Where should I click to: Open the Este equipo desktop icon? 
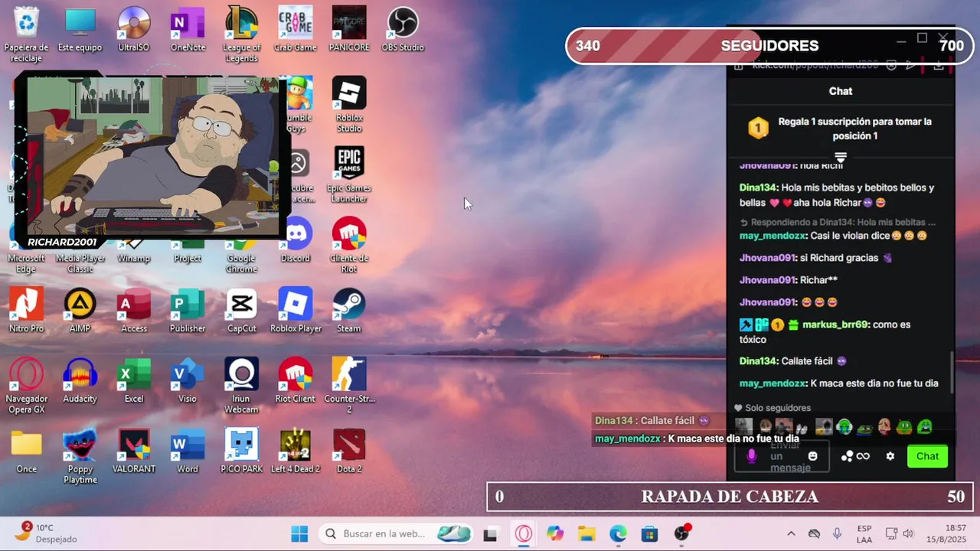coord(80,31)
